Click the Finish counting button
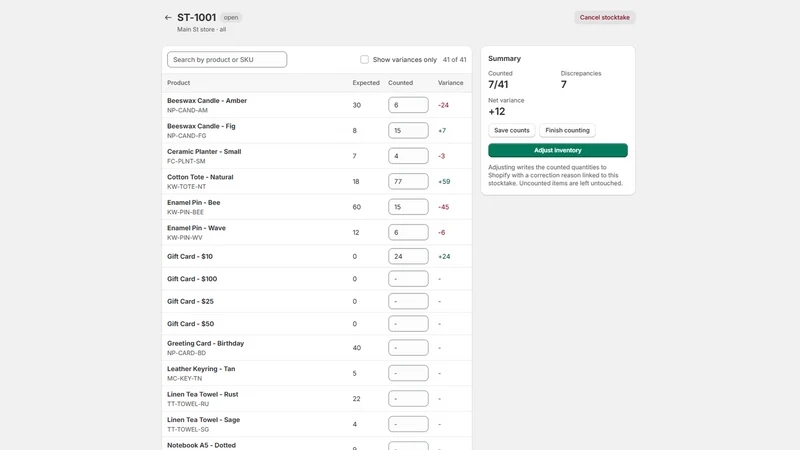The height and width of the screenshot is (450, 800). [x=567, y=130]
